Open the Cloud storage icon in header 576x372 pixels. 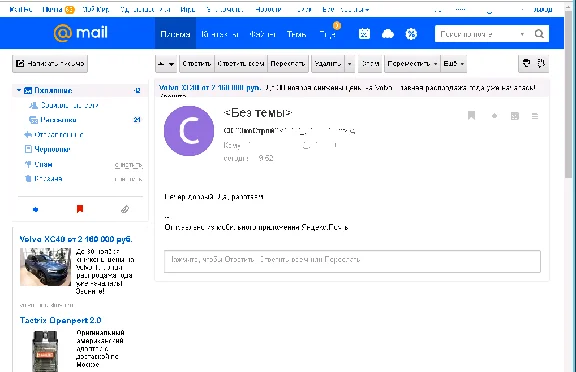point(388,34)
